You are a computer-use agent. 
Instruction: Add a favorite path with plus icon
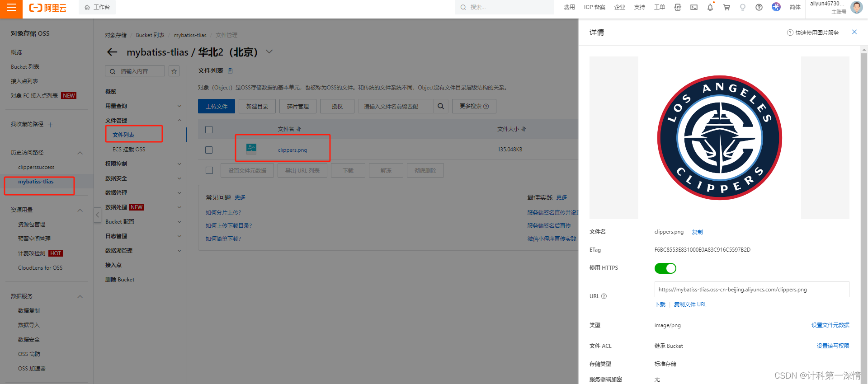(x=50, y=125)
